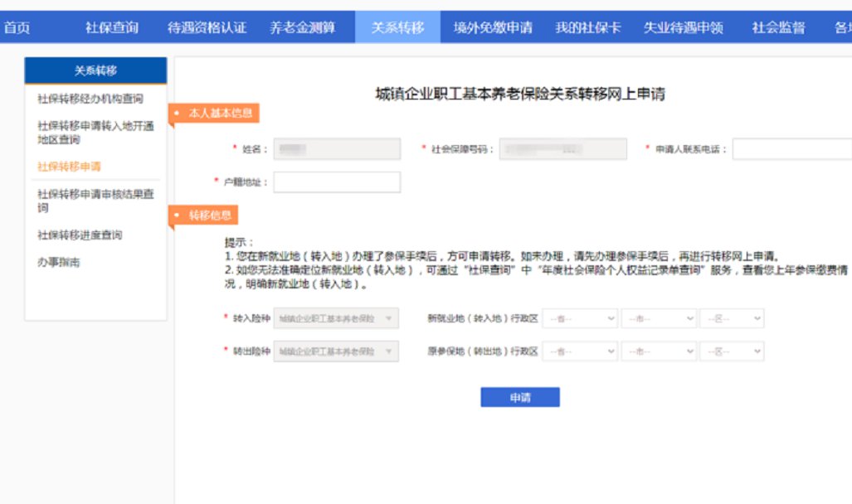Click the 申请人联系电话 input field
Screen dimensions: 852x504
point(791,149)
